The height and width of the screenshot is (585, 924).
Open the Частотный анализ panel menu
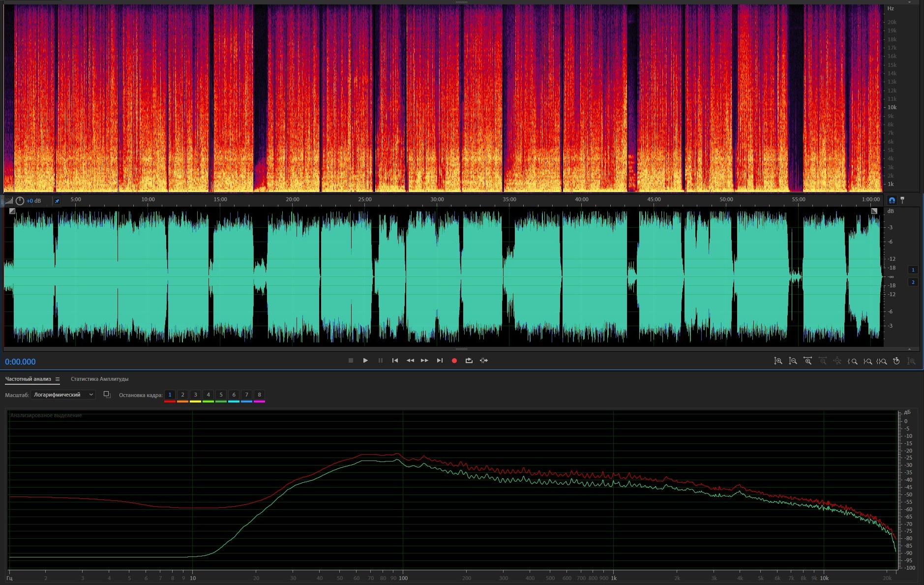pos(58,379)
